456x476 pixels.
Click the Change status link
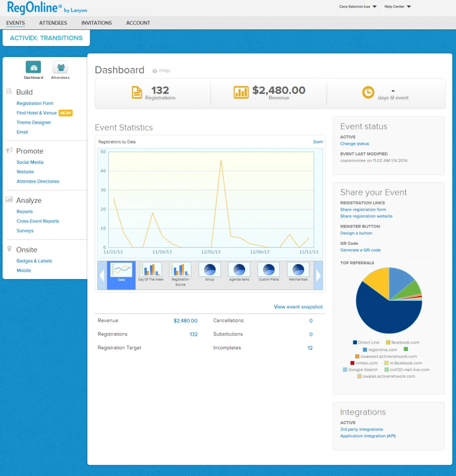pos(354,144)
